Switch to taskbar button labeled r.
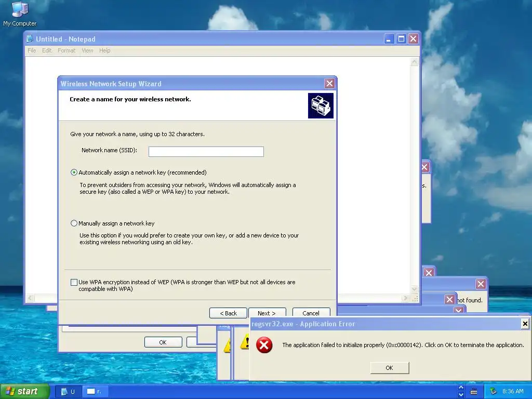The height and width of the screenshot is (399, 532). 96,392
